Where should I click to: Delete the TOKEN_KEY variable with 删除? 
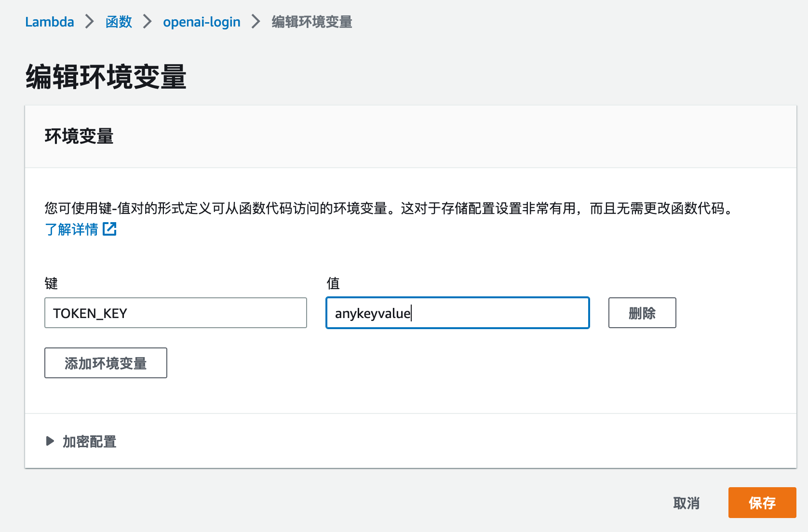coord(642,313)
